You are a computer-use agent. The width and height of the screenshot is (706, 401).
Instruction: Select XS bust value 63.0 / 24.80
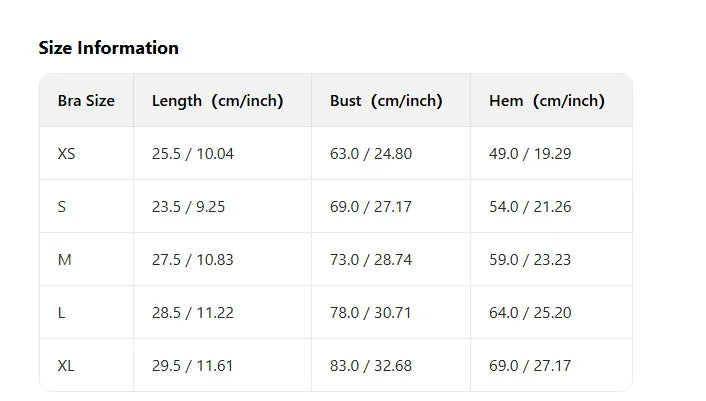(371, 154)
